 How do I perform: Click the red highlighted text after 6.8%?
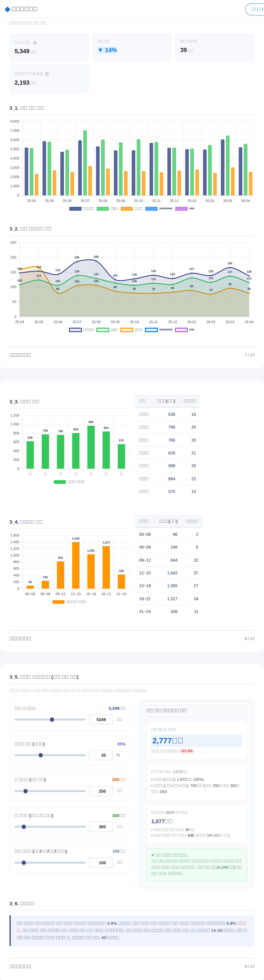[x=242, y=923]
